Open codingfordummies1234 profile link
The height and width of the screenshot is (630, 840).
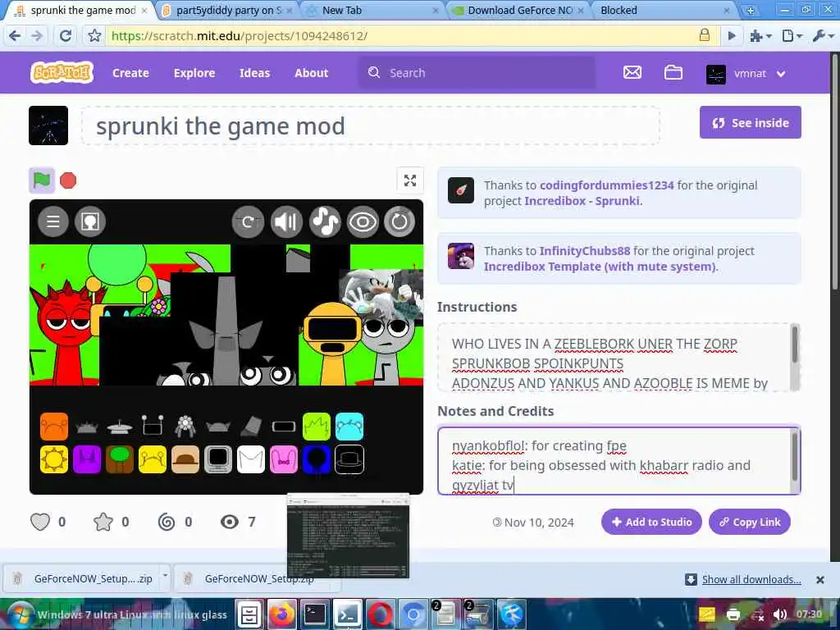606,185
